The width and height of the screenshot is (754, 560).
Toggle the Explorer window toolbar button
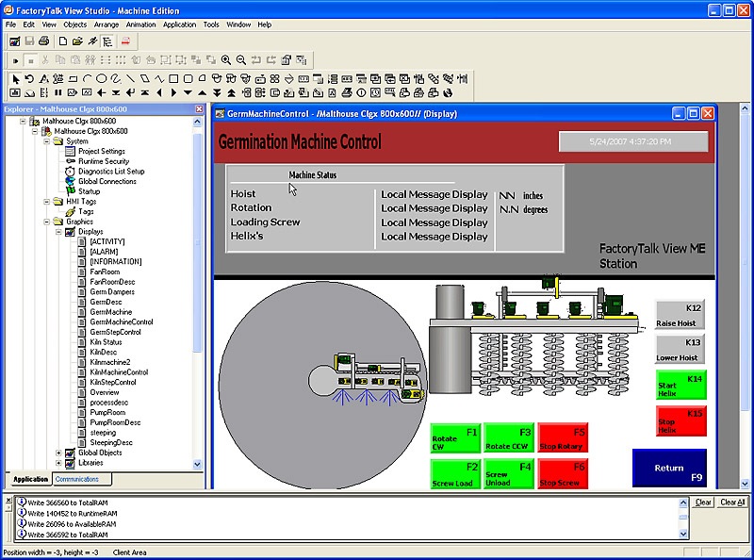108,41
